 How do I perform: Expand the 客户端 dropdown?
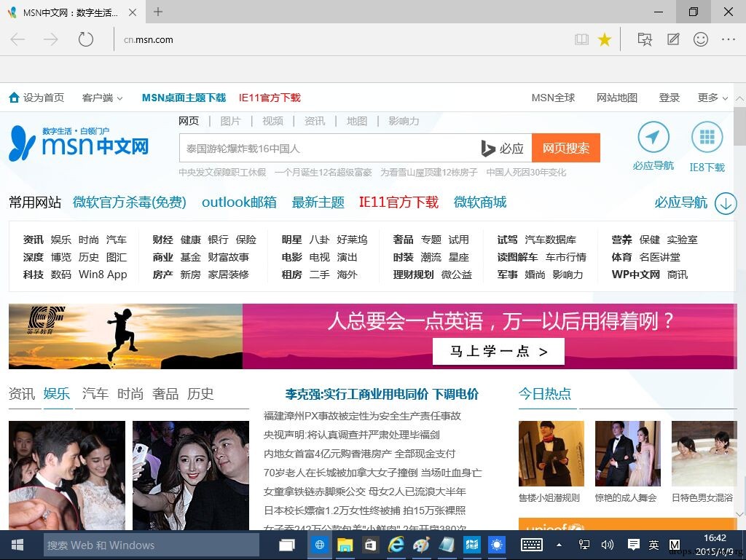(102, 98)
